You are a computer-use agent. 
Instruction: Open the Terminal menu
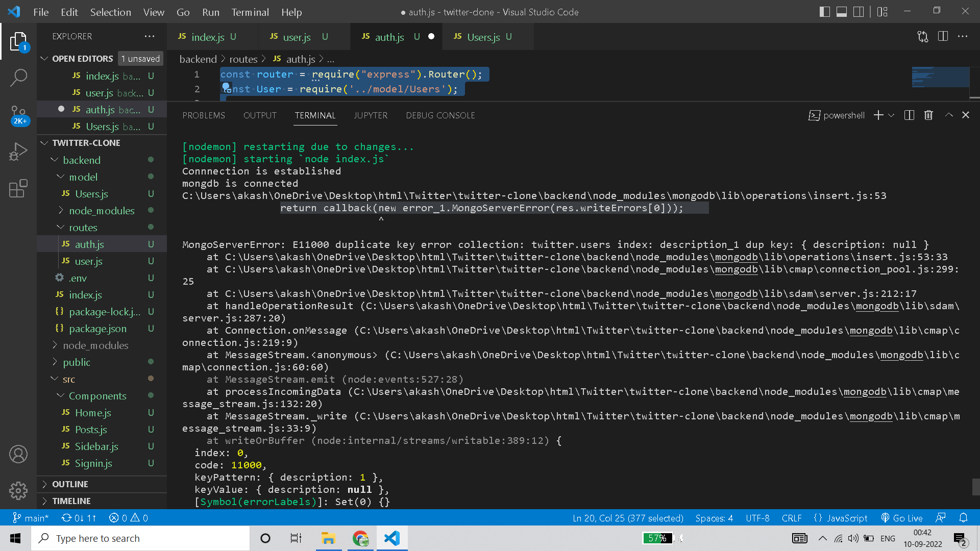(x=250, y=12)
